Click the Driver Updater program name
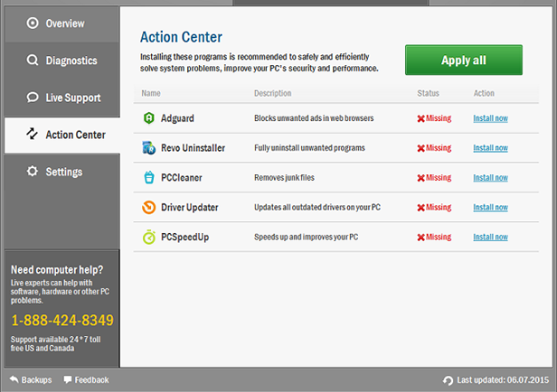 pos(189,208)
